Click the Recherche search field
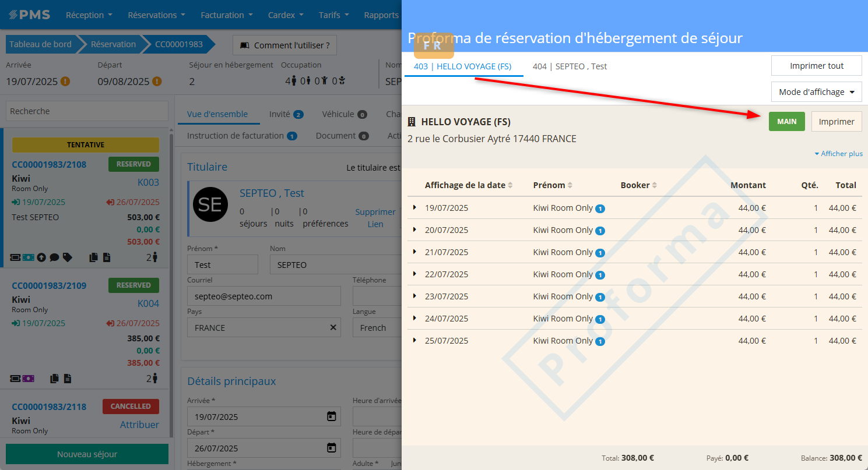The image size is (868, 470). tap(87, 111)
